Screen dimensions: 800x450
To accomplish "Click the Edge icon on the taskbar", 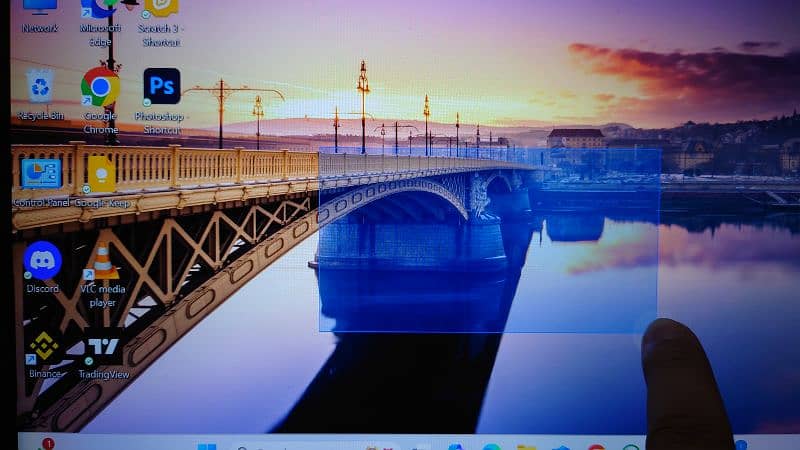I will tap(491, 447).
